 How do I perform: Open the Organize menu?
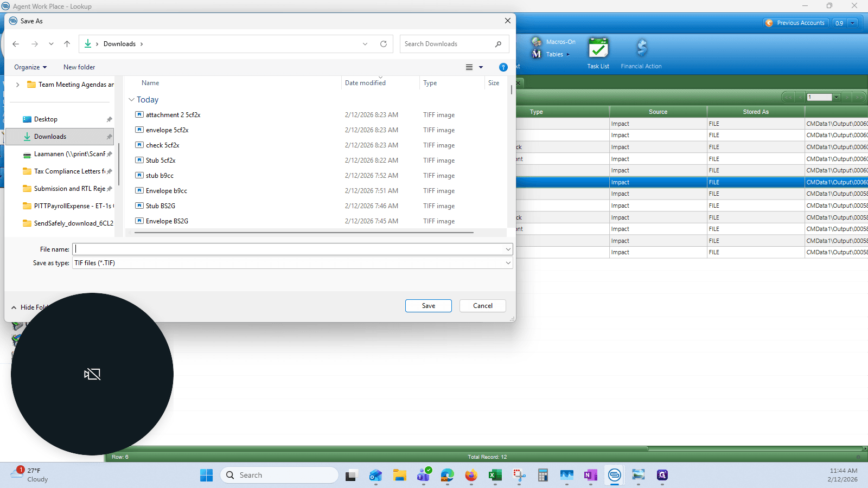coord(30,67)
